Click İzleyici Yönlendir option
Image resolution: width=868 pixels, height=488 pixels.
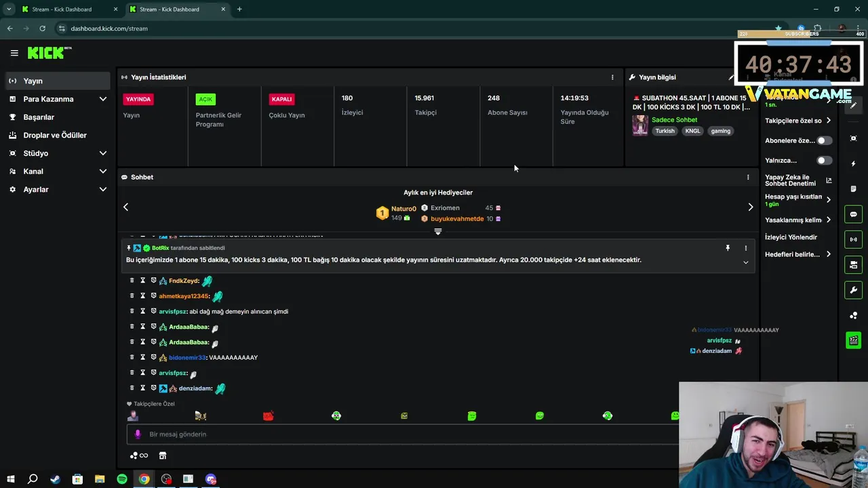791,237
